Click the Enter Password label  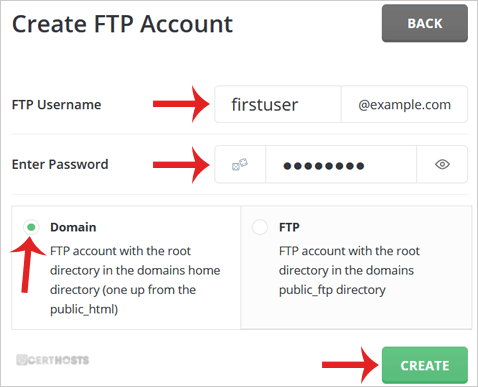[x=60, y=164]
